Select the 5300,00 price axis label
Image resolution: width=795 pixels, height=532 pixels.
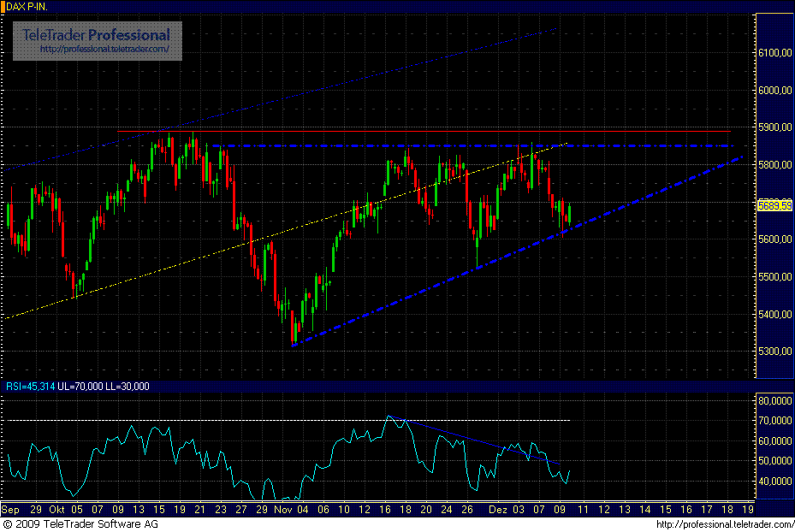click(775, 352)
